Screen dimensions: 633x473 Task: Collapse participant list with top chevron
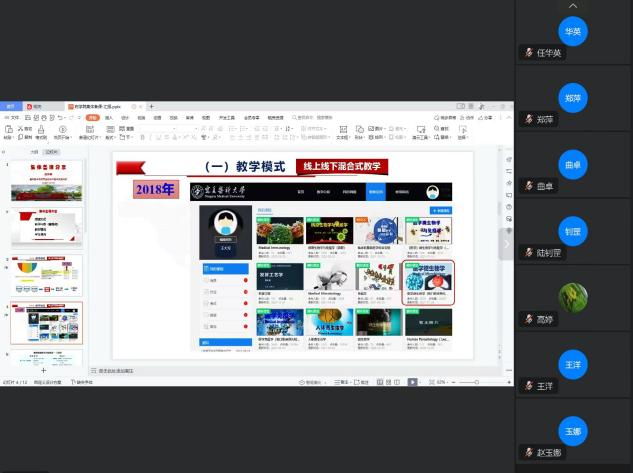click(573, 6)
